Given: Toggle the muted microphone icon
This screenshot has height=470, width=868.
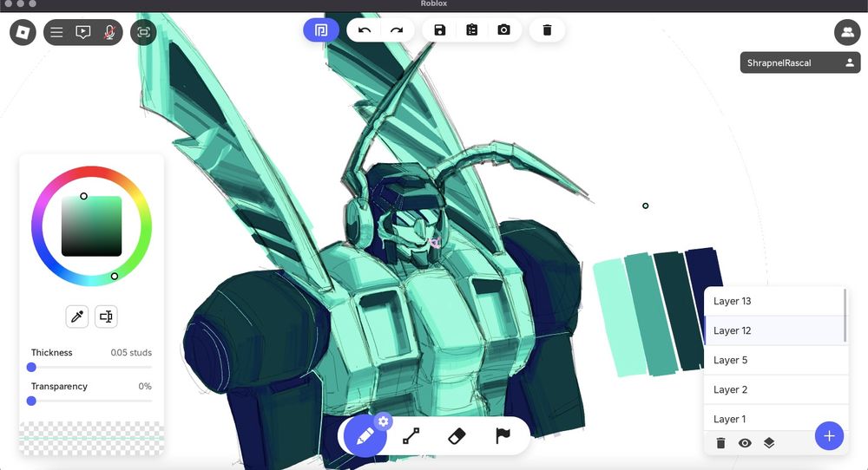Looking at the screenshot, I should [109, 32].
